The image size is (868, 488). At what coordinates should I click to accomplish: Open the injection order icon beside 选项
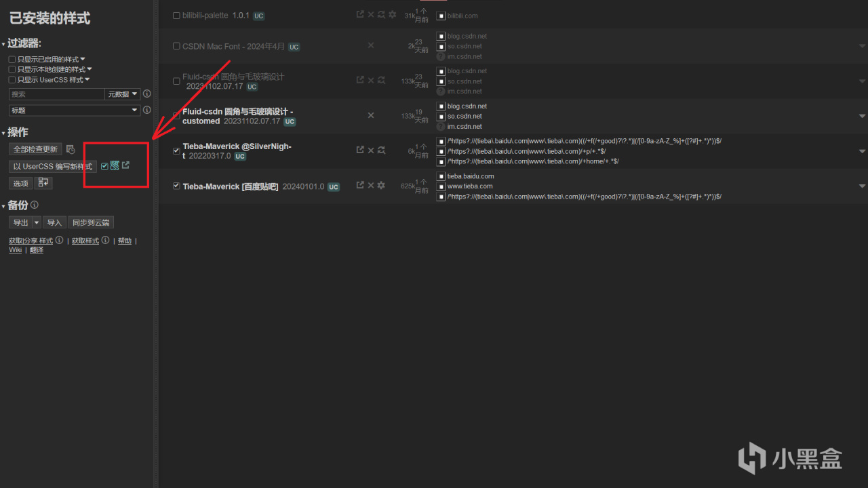click(44, 183)
